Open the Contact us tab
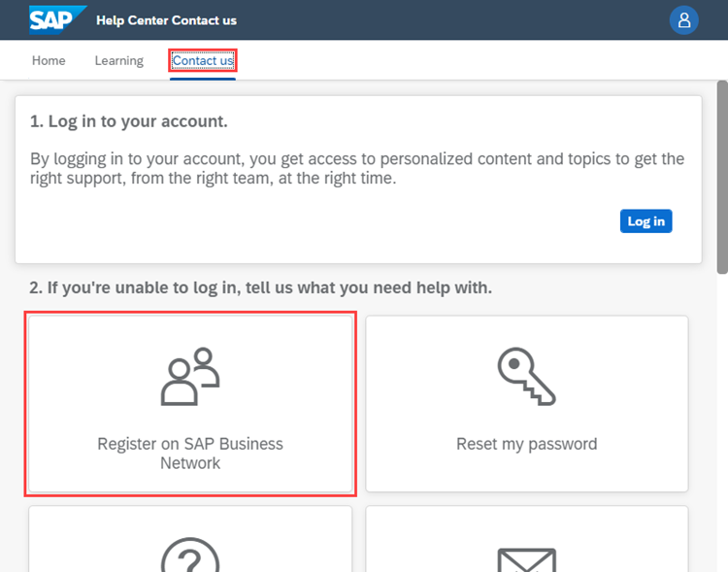The width and height of the screenshot is (728, 572). pyautogui.click(x=203, y=61)
